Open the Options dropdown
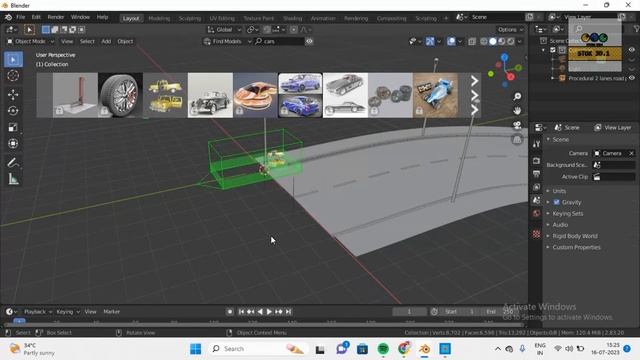This screenshot has width=640, height=360. pos(510,29)
